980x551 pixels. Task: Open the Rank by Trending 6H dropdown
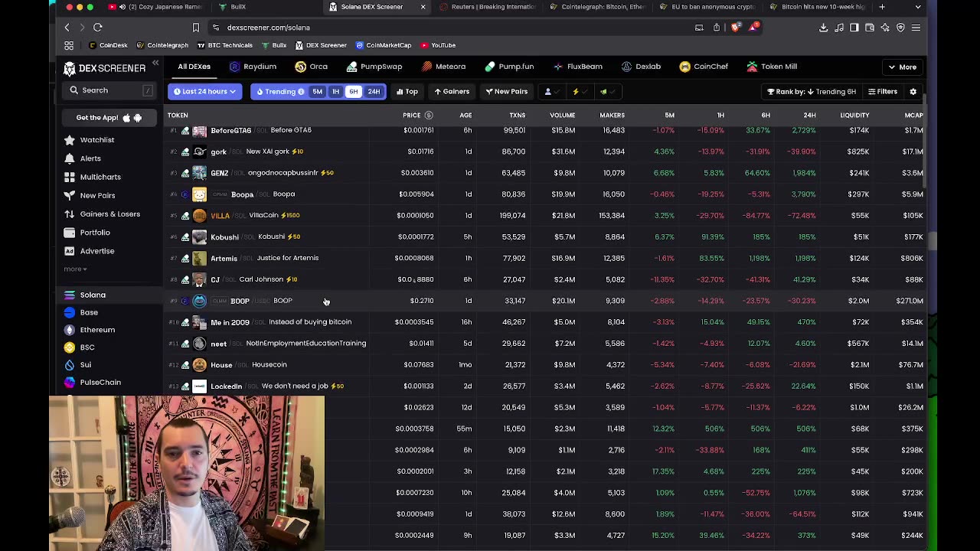(x=812, y=92)
